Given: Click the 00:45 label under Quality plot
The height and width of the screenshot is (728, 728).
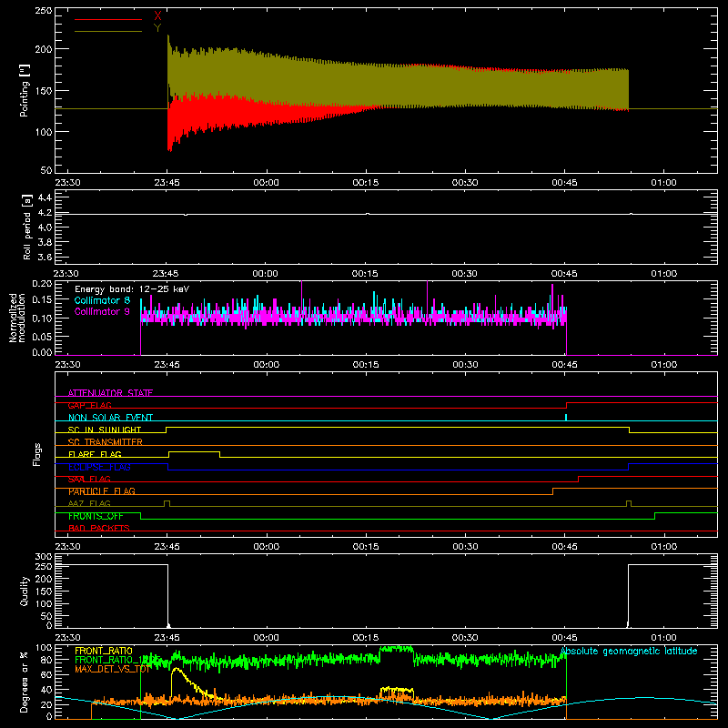Looking at the screenshot, I should tap(564, 638).
